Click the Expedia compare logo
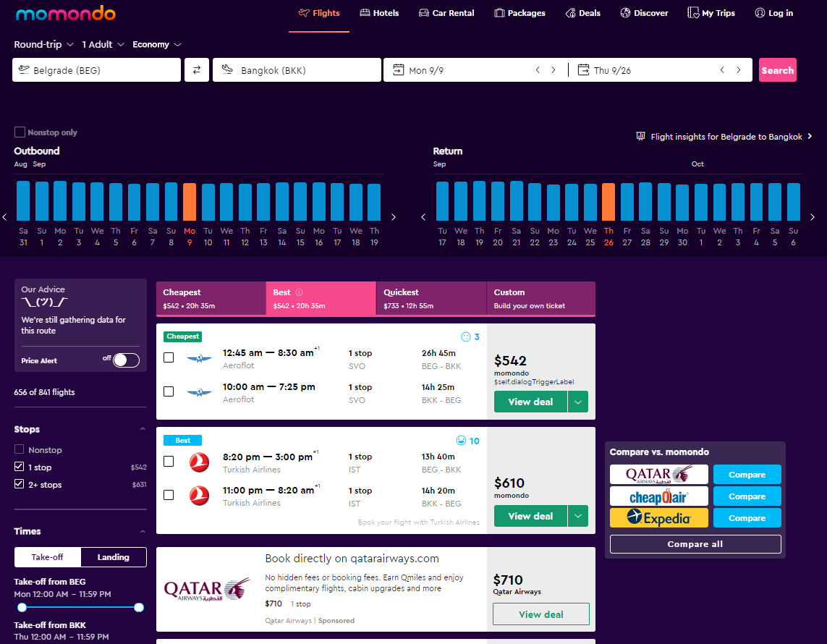This screenshot has height=644, width=827. [x=658, y=517]
